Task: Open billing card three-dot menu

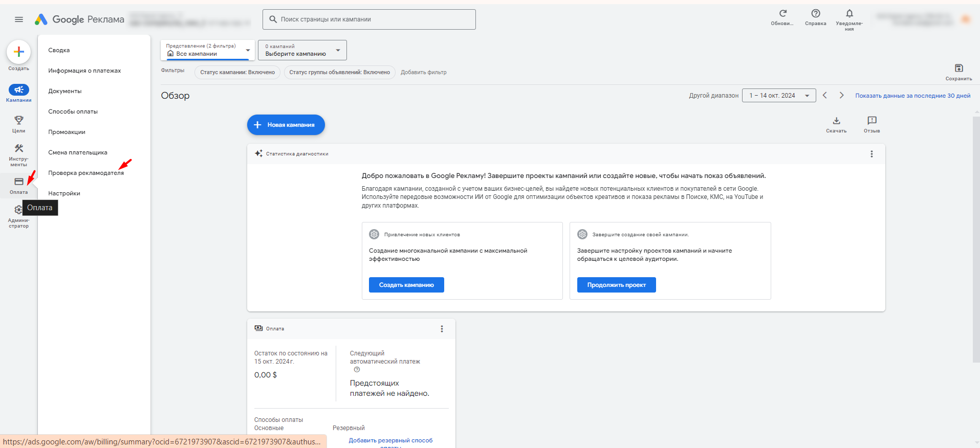Action: coord(442,329)
